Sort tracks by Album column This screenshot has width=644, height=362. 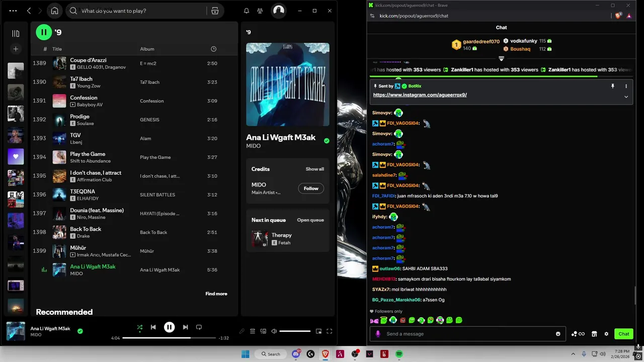click(147, 49)
